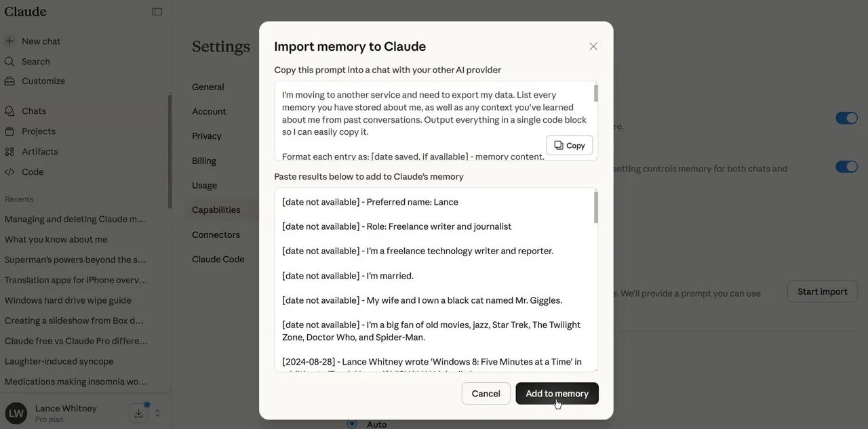Open the Privacy settings tab
This screenshot has width=868, height=429.
click(206, 136)
